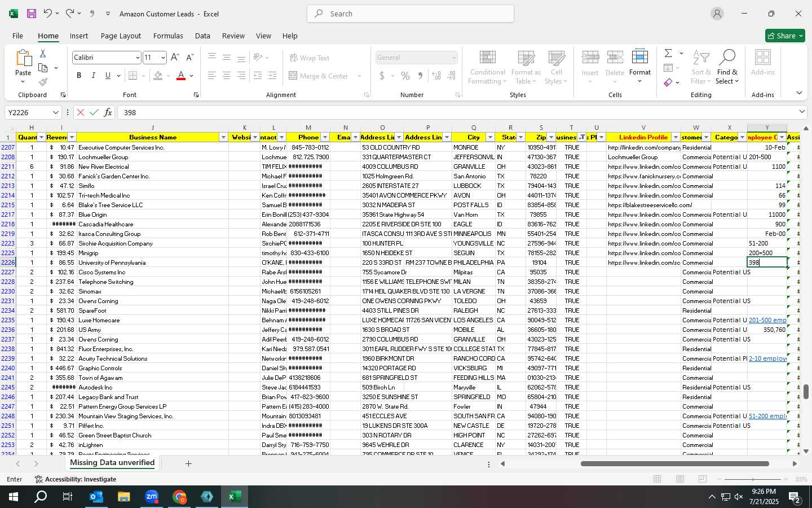The image size is (812, 508).
Task: Toggle Wrap Text
Action: [309, 58]
